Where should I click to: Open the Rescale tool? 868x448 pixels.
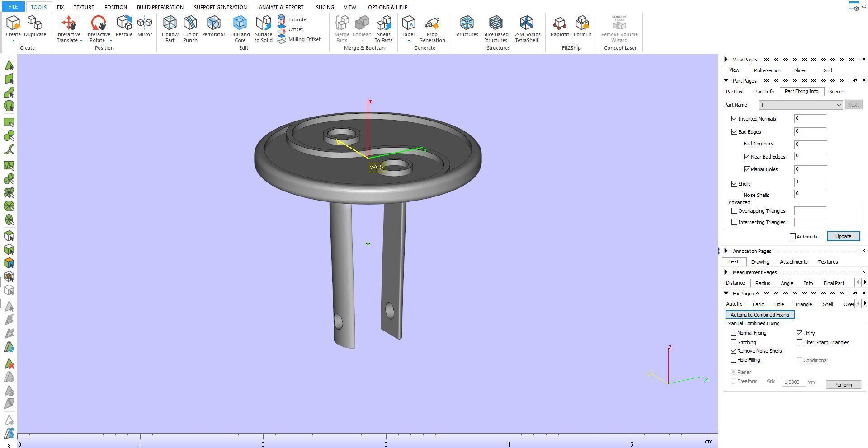(124, 26)
